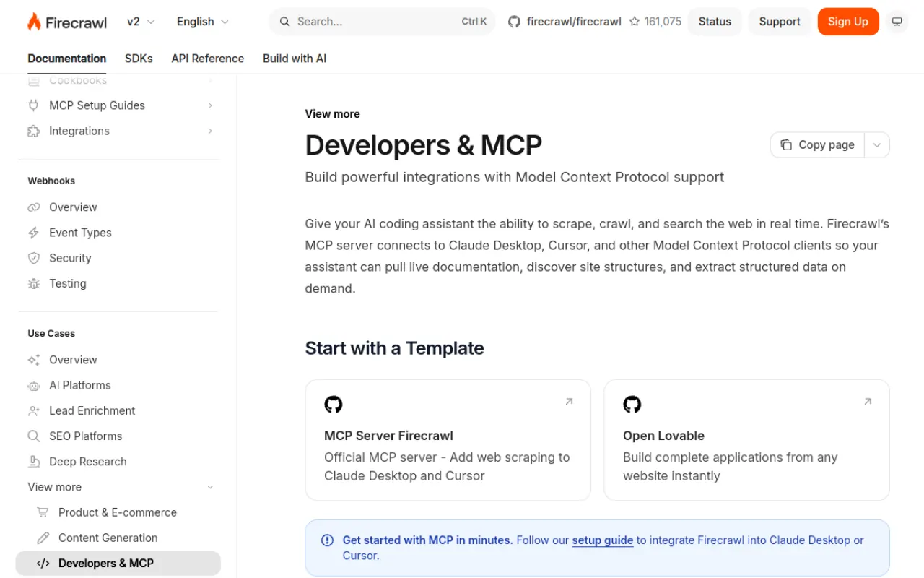Click the person icon beside Lead Enrichment
Screen dimensions: 924x578
[33, 410]
